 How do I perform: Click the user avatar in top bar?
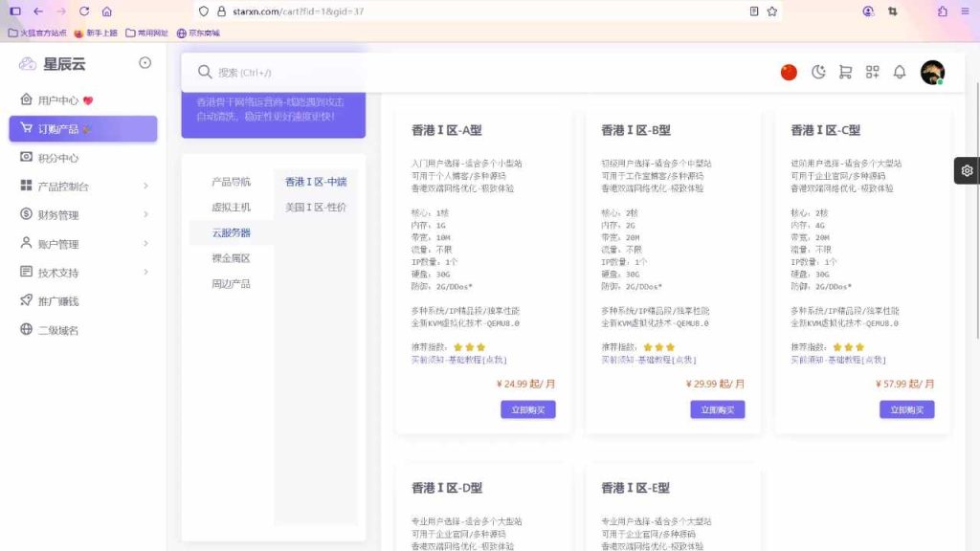click(x=931, y=72)
